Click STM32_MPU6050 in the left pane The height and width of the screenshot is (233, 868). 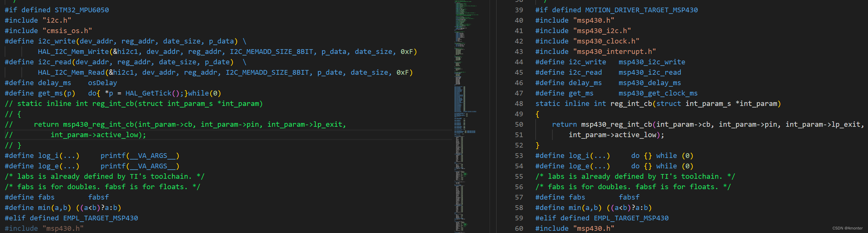coord(82,10)
